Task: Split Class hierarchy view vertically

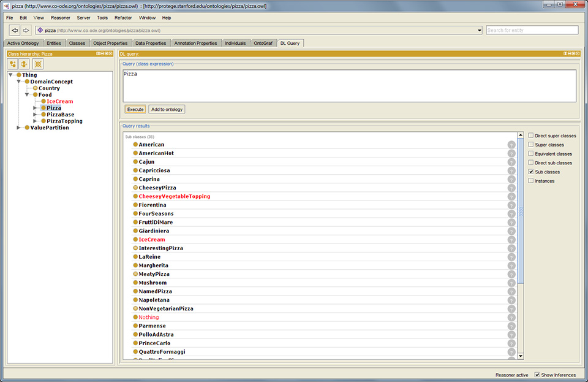Action: [x=98, y=54]
